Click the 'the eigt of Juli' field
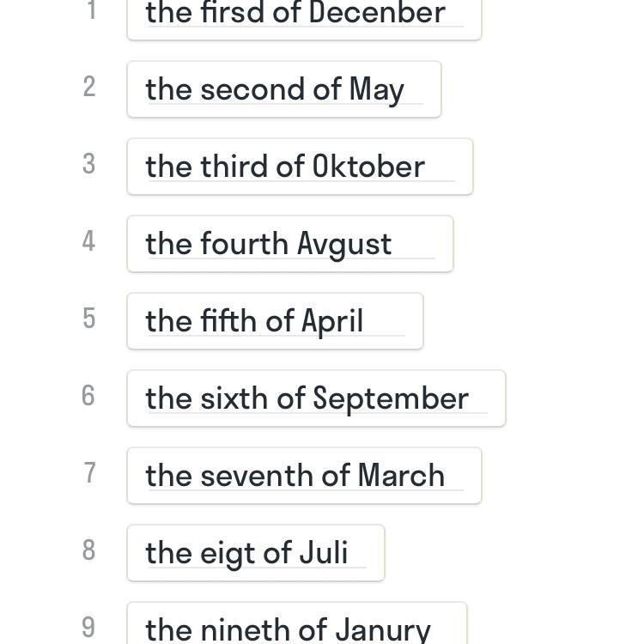 [255, 553]
